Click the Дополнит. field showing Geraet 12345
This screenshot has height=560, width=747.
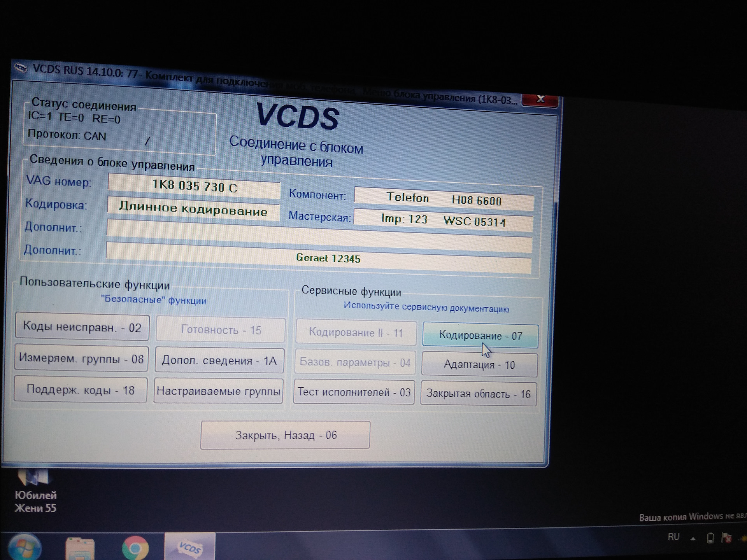319,257
